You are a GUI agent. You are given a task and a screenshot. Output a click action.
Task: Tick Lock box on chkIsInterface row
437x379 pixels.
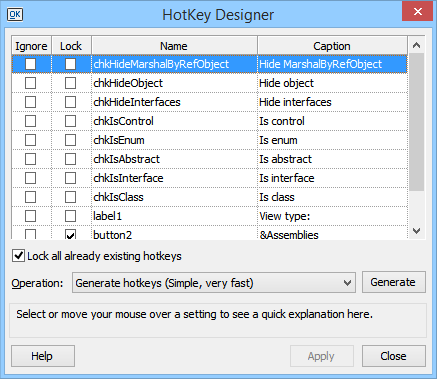coord(70,178)
